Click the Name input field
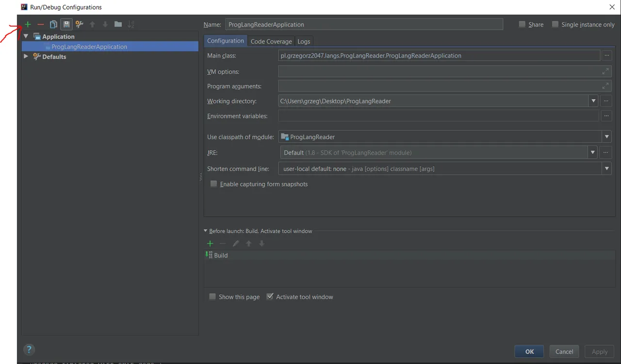Image resolution: width=621 pixels, height=364 pixels. 364,24
